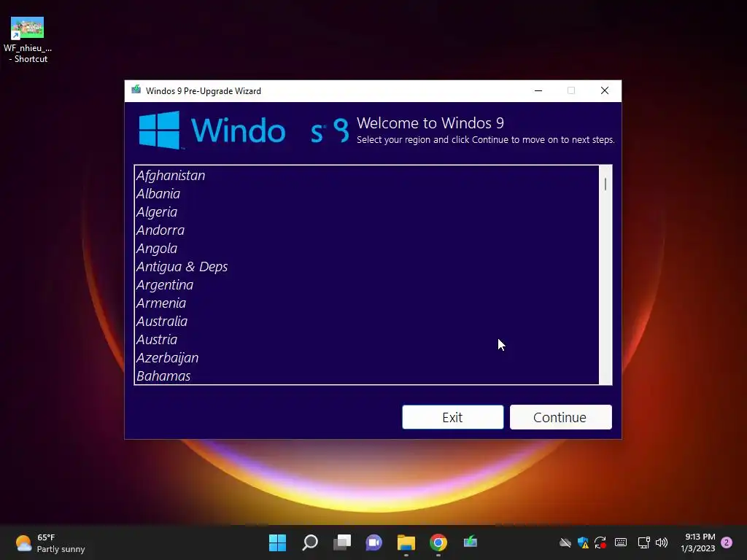Minimize the Pre-Upgrade Wizard window
747x560 pixels.
point(538,90)
